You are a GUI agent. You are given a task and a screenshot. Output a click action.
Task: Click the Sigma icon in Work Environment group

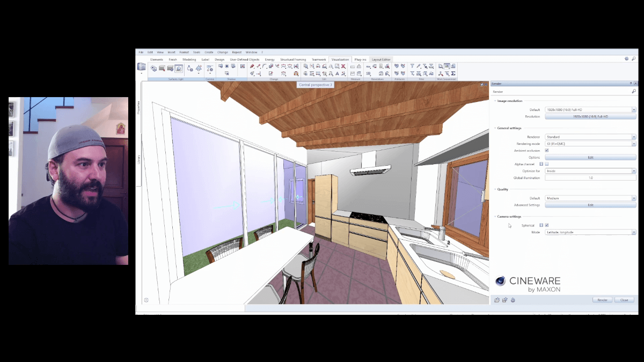453,73
